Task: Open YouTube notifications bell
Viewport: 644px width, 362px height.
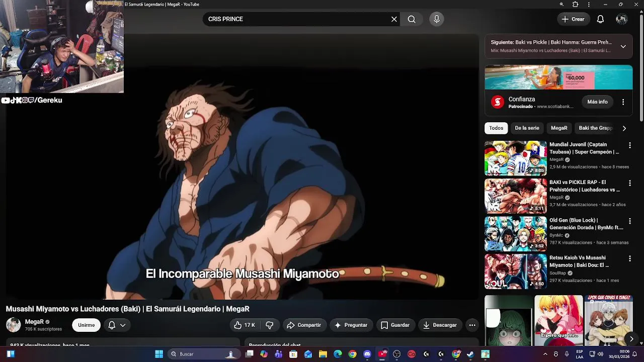Action: coord(600,19)
